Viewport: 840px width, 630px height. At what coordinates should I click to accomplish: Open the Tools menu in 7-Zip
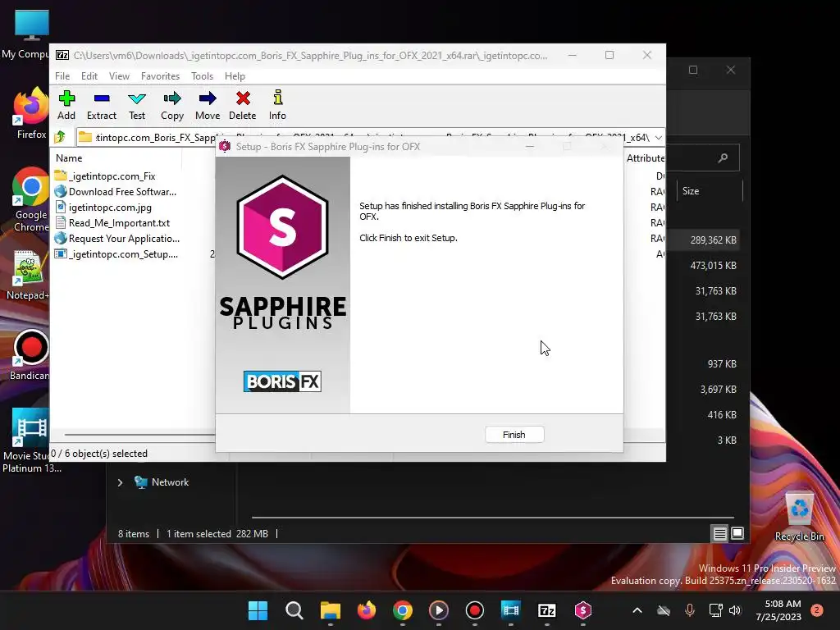tap(202, 76)
